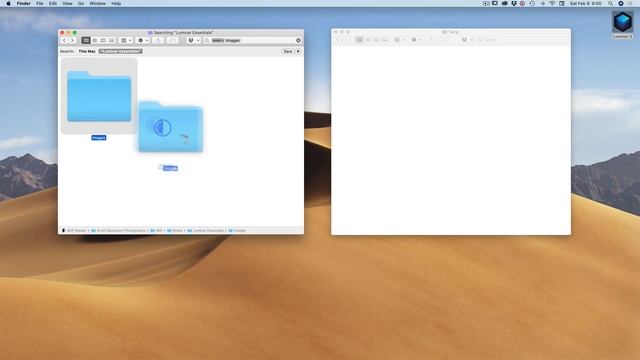Click the Edit Tags toolbar button
Viewport: 640px width, 360px height.
tap(173, 40)
